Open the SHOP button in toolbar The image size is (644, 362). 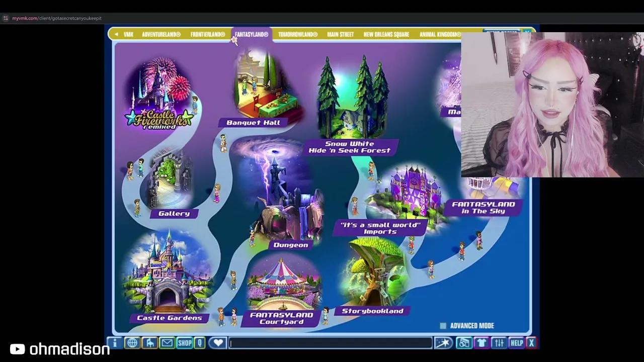point(184,343)
